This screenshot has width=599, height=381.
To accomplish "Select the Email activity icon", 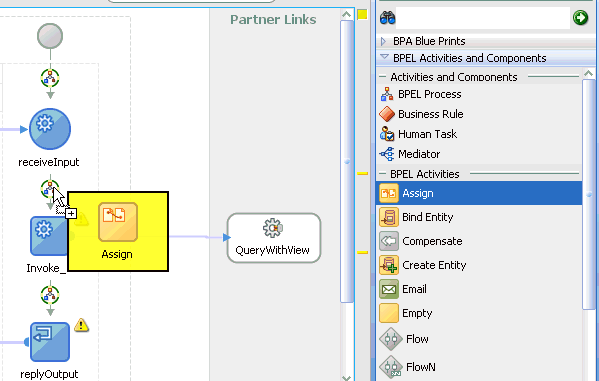I will pyautogui.click(x=389, y=289).
